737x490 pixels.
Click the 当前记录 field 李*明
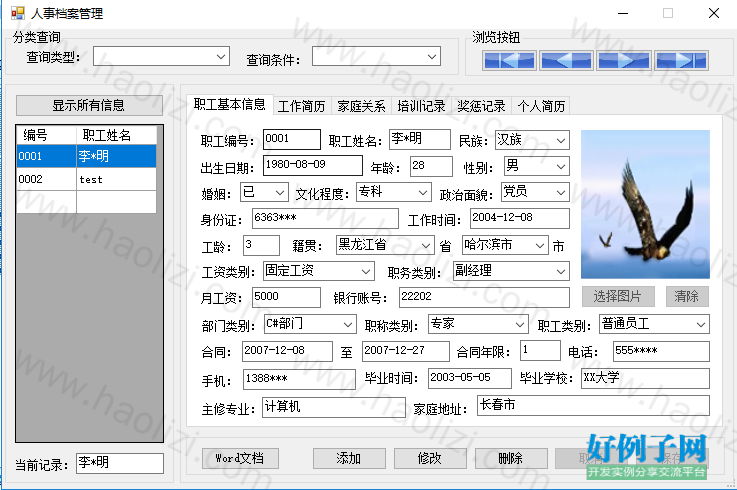[120, 463]
